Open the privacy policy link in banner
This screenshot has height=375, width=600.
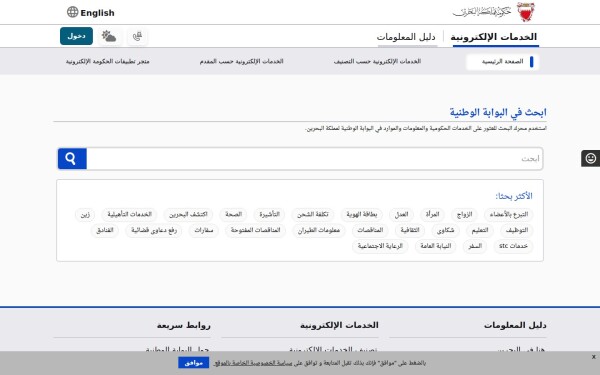click(253, 363)
